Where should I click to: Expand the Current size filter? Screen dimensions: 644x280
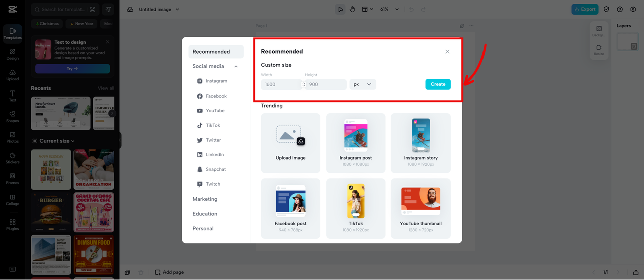(x=53, y=141)
